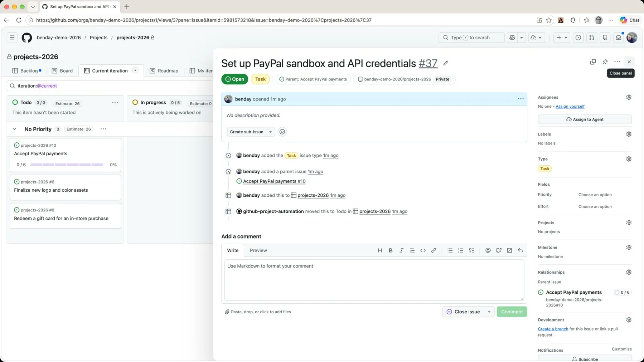The image size is (644, 362).
Task: Open the Todo column three-dot menu
Action: point(115,103)
